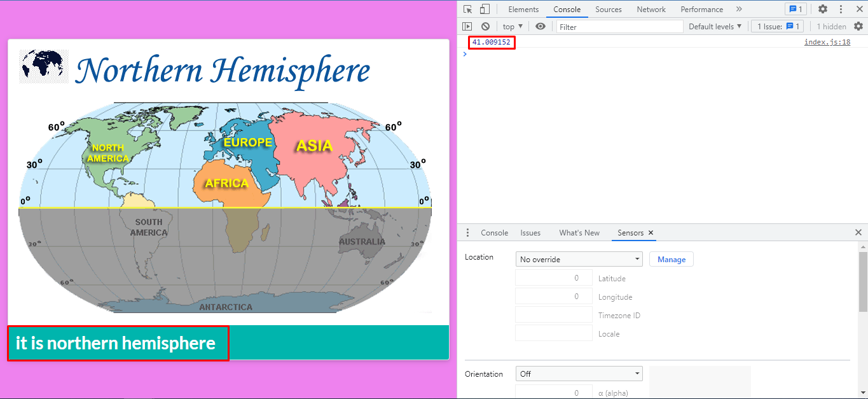Toggle the device emulation toolbar

point(484,9)
